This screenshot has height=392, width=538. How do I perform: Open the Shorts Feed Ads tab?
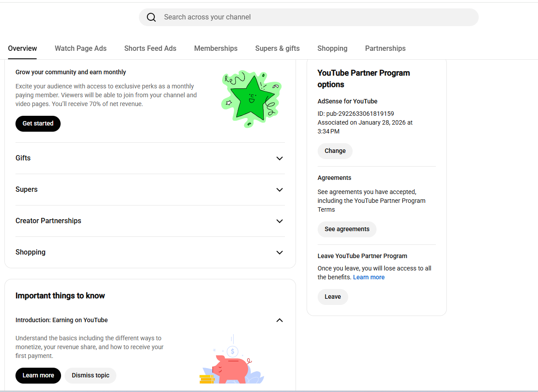150,49
